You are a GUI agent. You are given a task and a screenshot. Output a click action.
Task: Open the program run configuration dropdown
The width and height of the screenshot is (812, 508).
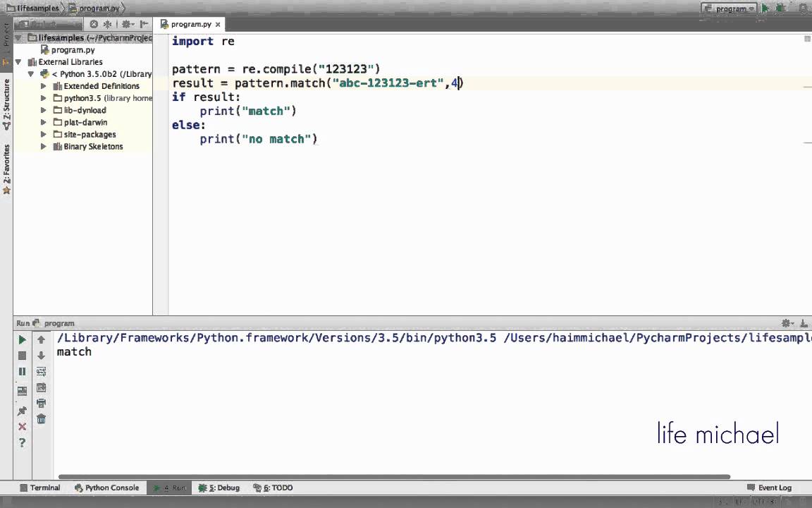click(x=729, y=8)
